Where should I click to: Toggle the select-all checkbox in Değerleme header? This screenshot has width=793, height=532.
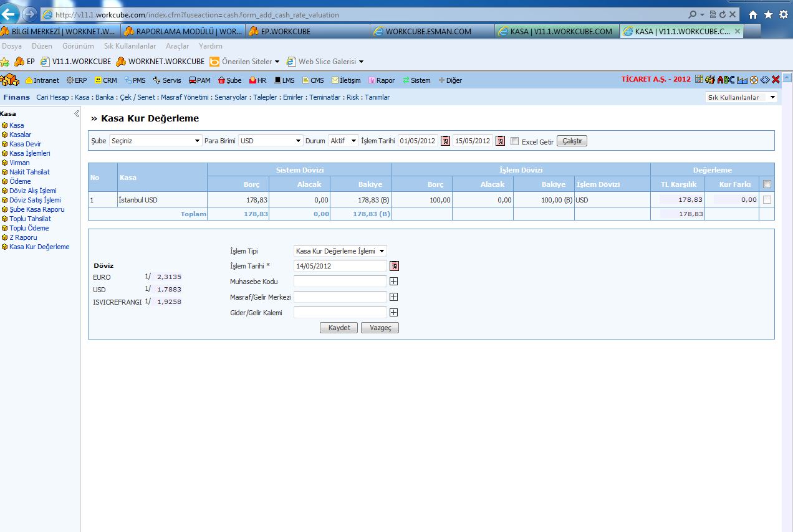click(x=767, y=184)
